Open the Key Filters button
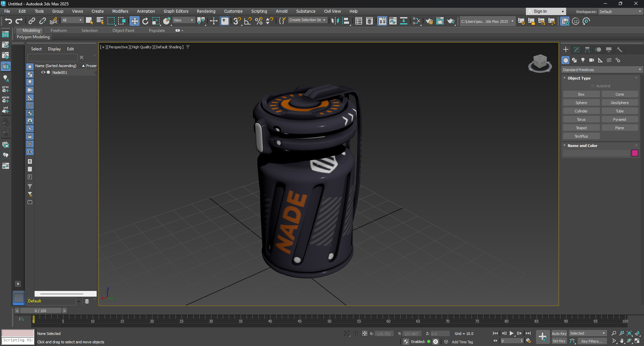The height and width of the screenshot is (346, 644). pos(592,341)
